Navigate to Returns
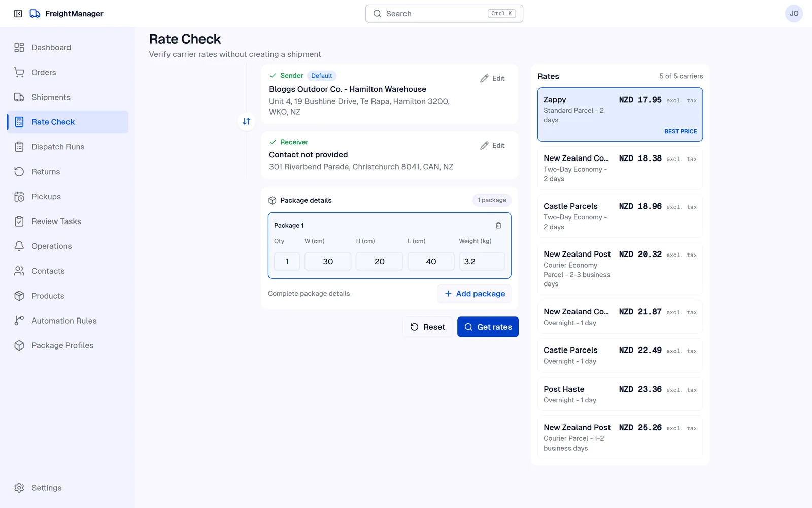This screenshot has width=812, height=508. pos(67,172)
